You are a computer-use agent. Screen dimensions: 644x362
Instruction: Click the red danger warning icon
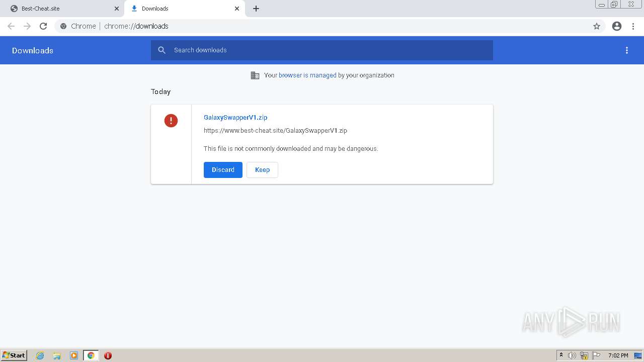(x=171, y=121)
